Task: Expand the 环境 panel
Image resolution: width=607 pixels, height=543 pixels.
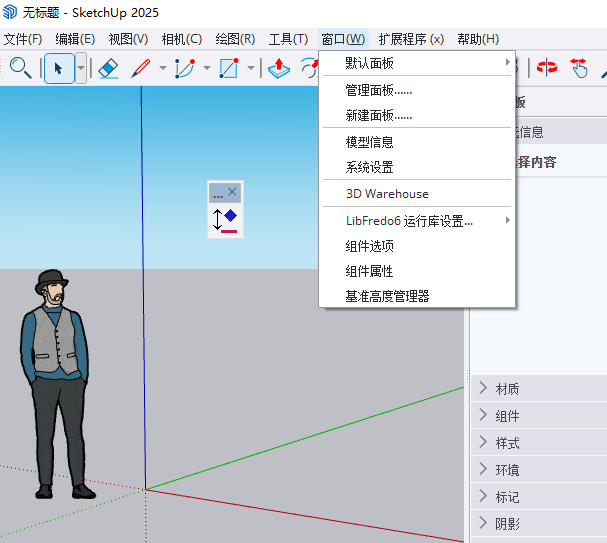Action: click(x=539, y=470)
